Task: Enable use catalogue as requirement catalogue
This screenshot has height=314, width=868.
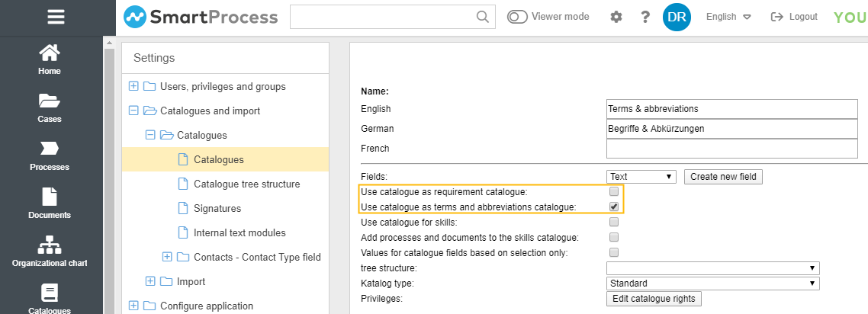Action: (614, 192)
